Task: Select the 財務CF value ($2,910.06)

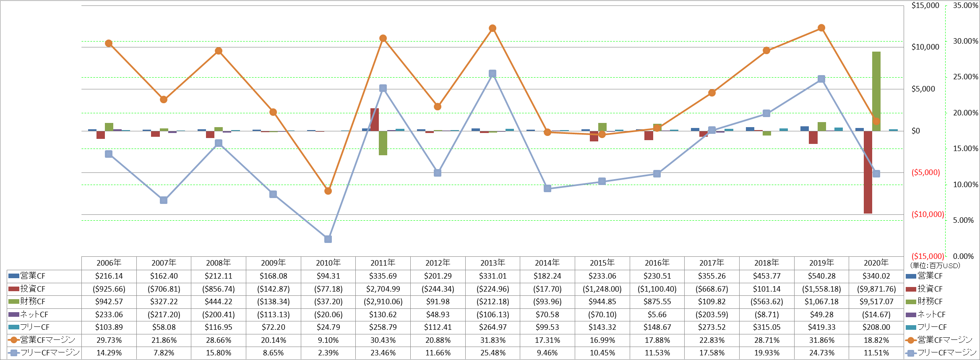Action: click(x=383, y=302)
